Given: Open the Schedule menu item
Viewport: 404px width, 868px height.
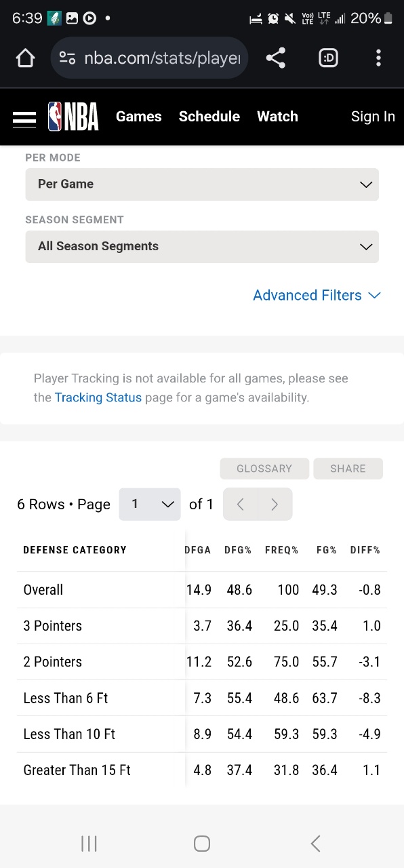Looking at the screenshot, I should 209,117.
